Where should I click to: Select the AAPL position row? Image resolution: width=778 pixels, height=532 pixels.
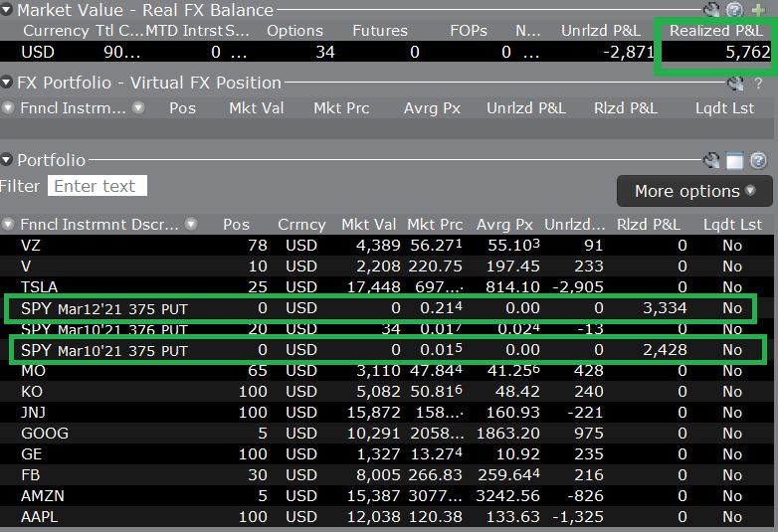pos(387,517)
